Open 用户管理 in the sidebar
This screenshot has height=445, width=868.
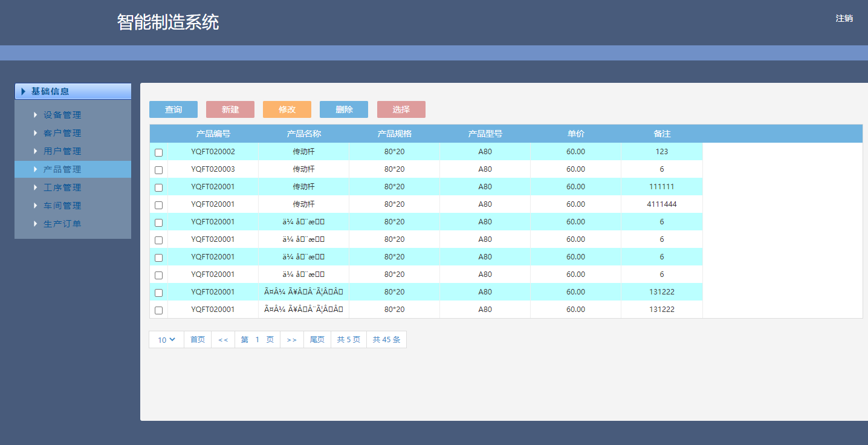click(62, 151)
